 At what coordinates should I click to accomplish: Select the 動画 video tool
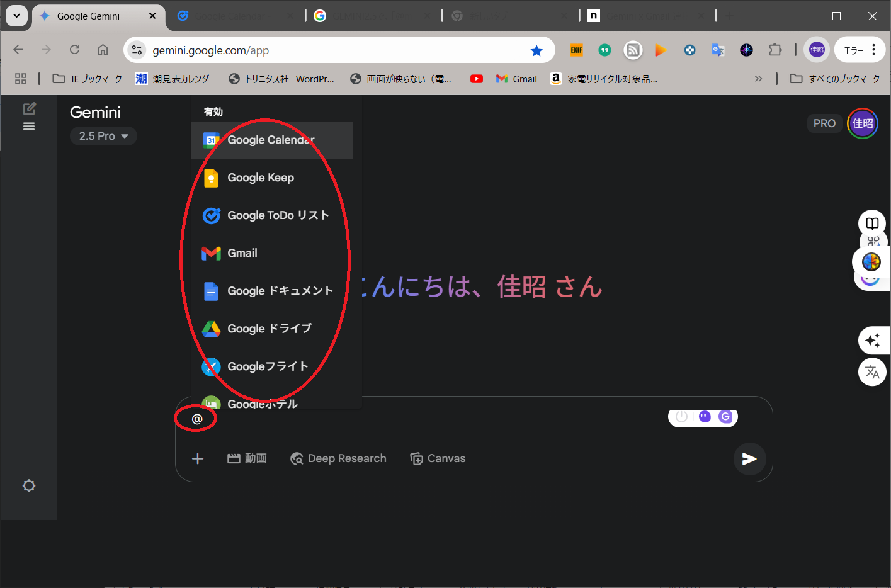point(247,458)
